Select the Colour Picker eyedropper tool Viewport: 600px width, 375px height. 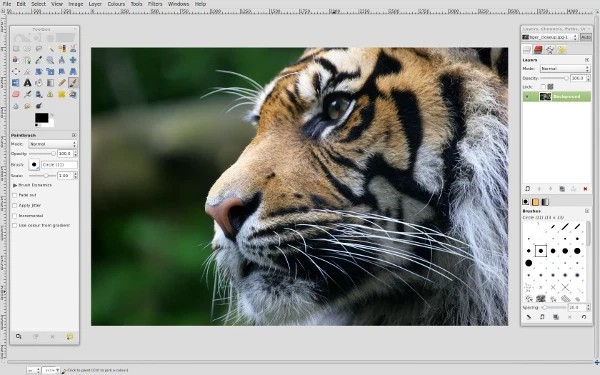point(39,60)
